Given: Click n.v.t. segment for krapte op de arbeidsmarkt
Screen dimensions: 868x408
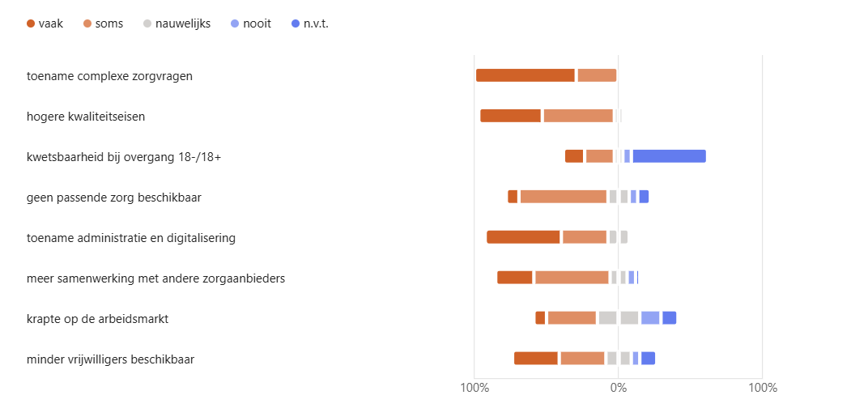Looking at the screenshot, I should (x=669, y=318).
